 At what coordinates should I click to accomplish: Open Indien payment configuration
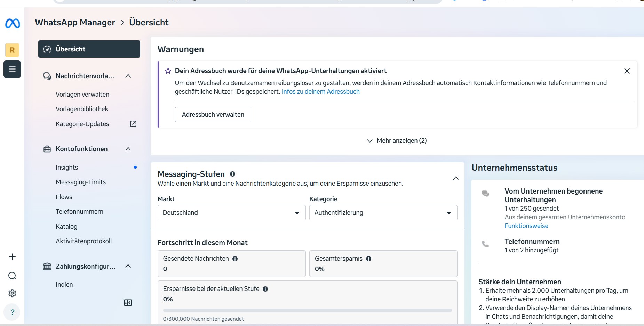tap(64, 285)
